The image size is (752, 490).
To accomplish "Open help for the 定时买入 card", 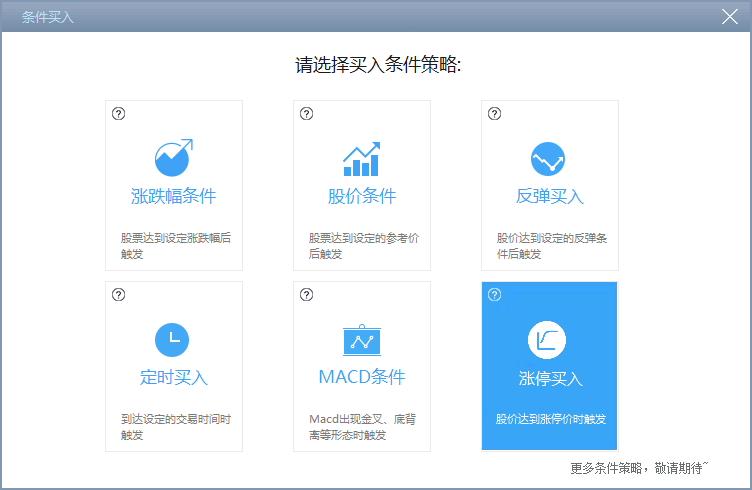I will [x=119, y=295].
